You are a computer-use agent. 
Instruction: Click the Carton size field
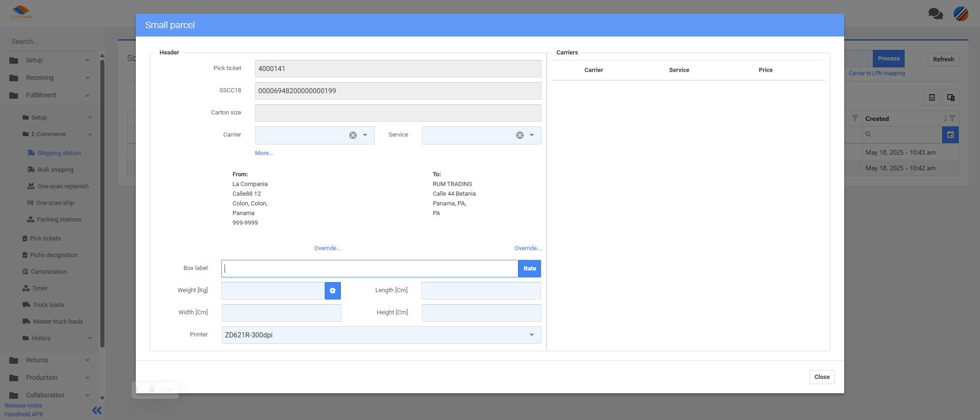pyautogui.click(x=398, y=113)
